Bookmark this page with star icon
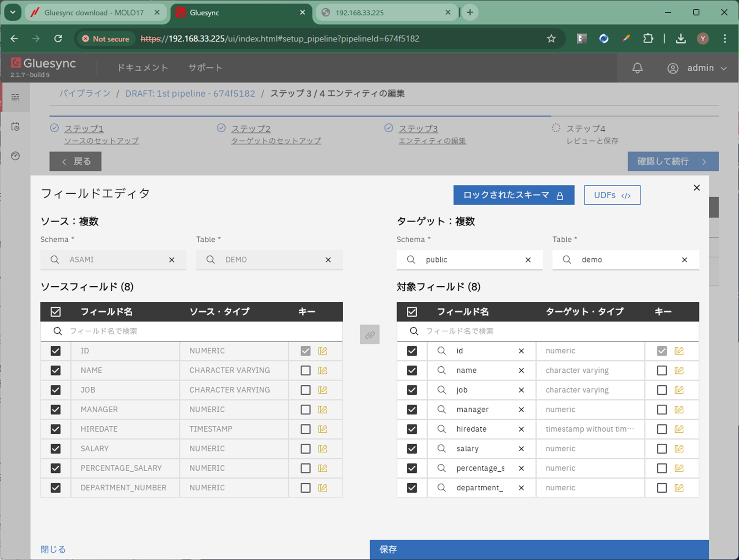Image resolution: width=739 pixels, height=560 pixels. click(551, 39)
